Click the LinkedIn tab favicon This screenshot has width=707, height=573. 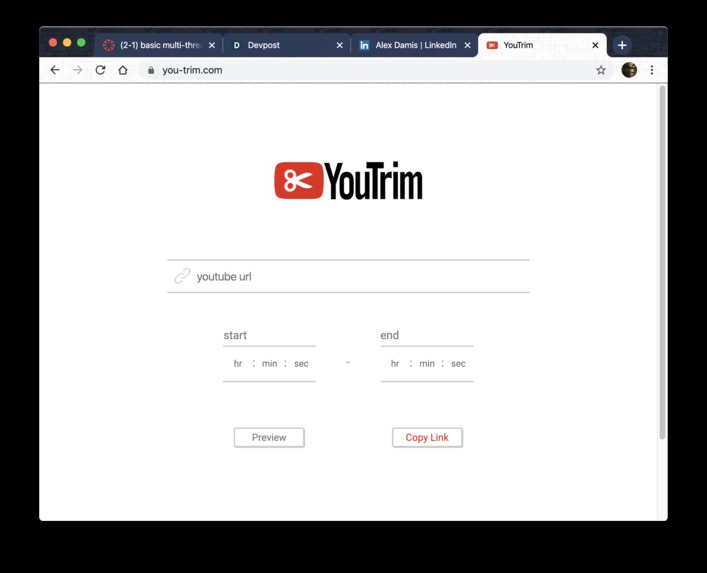[364, 45]
